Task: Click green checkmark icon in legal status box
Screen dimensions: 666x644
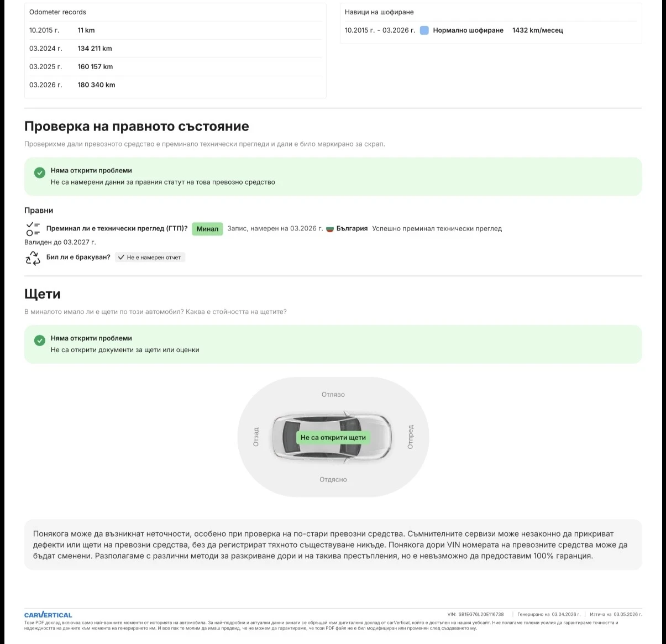Action: 40,172
